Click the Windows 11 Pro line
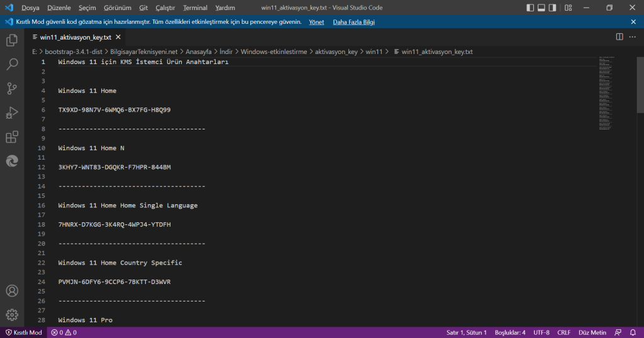Image resolution: width=644 pixels, height=338 pixels. 85,320
